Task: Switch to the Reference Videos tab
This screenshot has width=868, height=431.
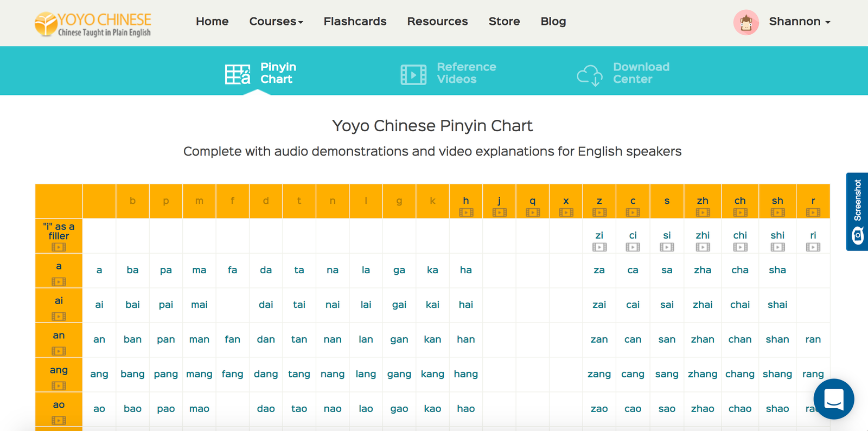Action: point(449,73)
